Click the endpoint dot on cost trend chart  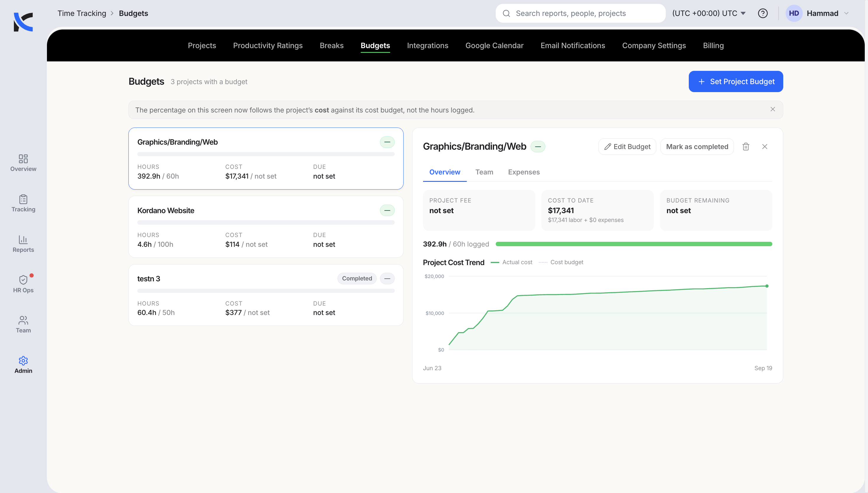coord(767,286)
